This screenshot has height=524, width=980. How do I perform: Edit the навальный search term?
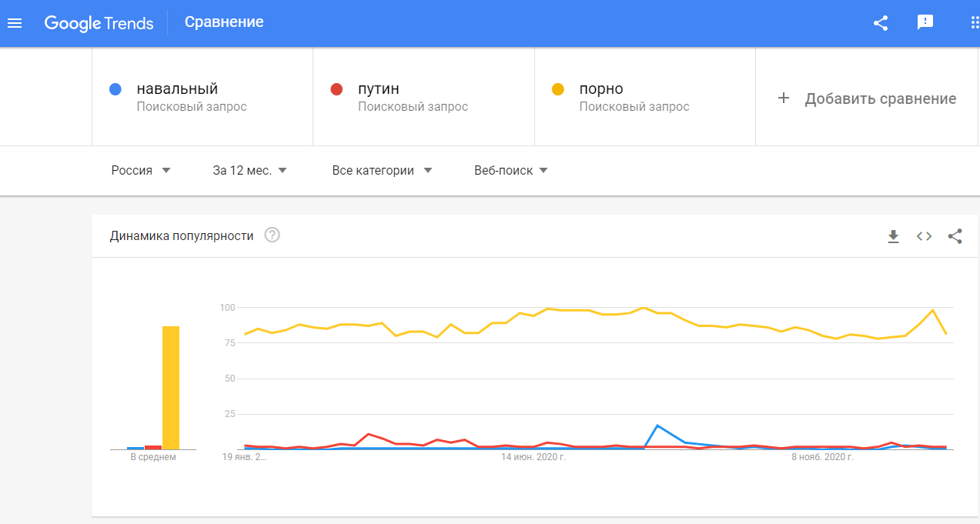click(x=177, y=89)
